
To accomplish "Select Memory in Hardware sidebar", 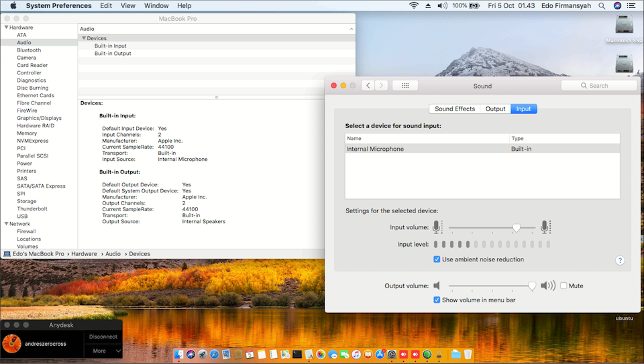I will pyautogui.click(x=27, y=133).
